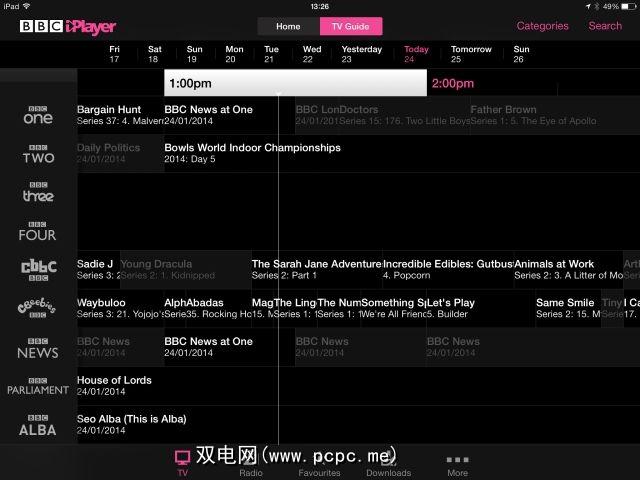Select Yesterday 23 in date bar
Image resolution: width=640 pixels, height=480 pixels.
pos(362,54)
